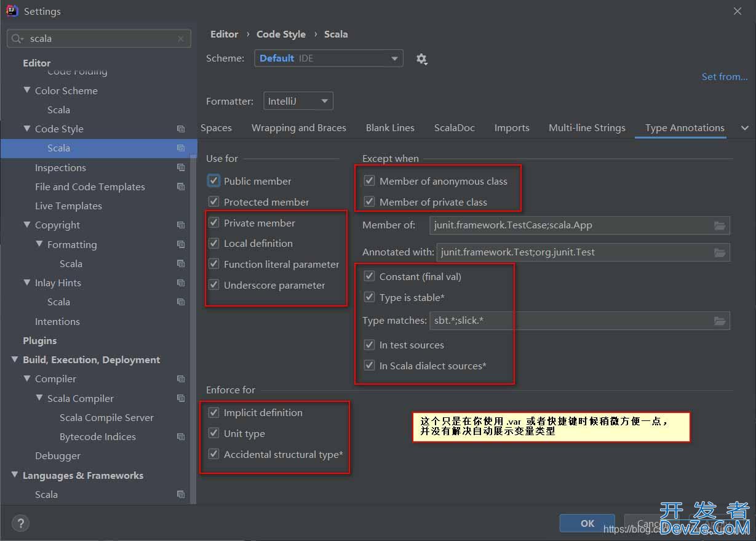Open ScalaDoc tab
Image resolution: width=756 pixels, height=541 pixels.
point(455,128)
